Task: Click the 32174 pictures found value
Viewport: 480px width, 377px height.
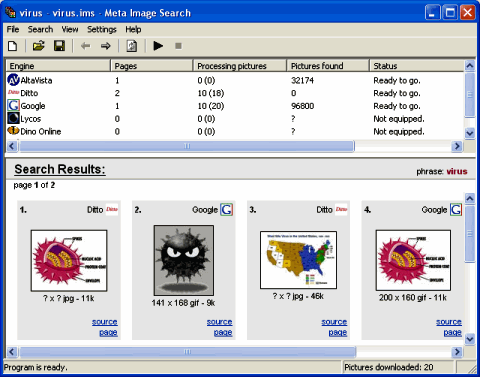Action: pyautogui.click(x=302, y=80)
